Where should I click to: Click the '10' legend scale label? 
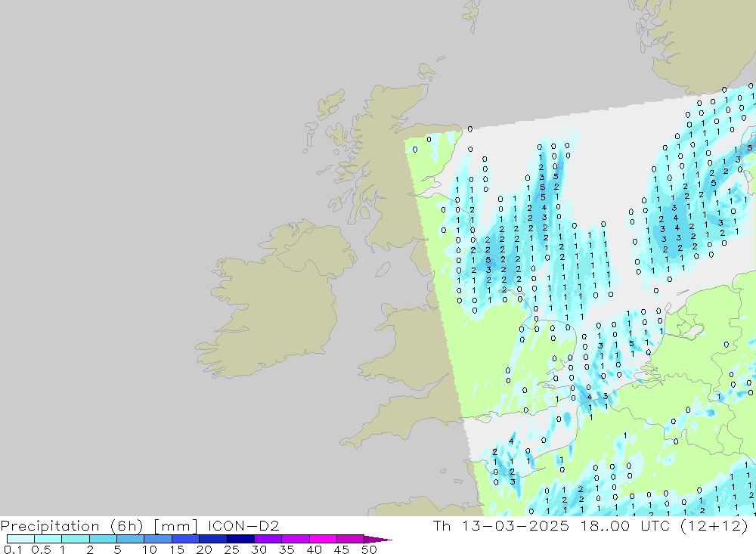point(150,549)
